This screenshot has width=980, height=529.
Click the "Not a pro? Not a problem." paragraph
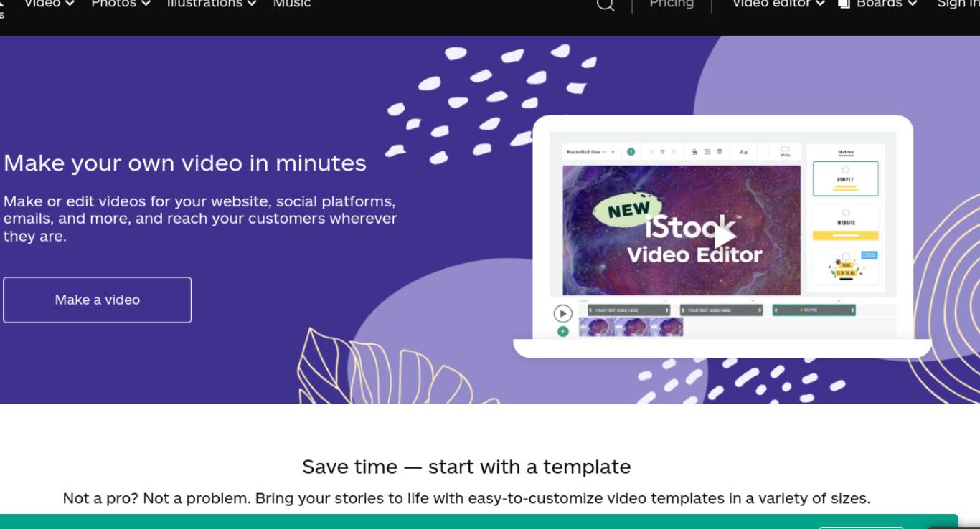[x=466, y=498]
